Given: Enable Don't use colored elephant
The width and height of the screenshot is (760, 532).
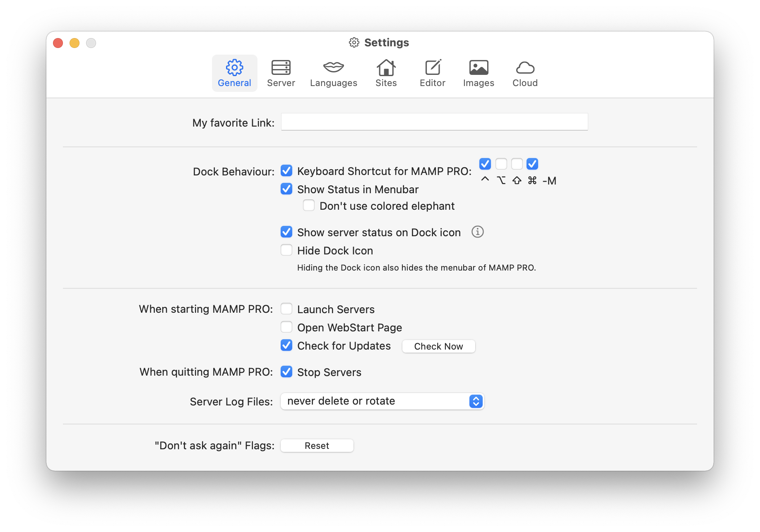Looking at the screenshot, I should pyautogui.click(x=309, y=205).
